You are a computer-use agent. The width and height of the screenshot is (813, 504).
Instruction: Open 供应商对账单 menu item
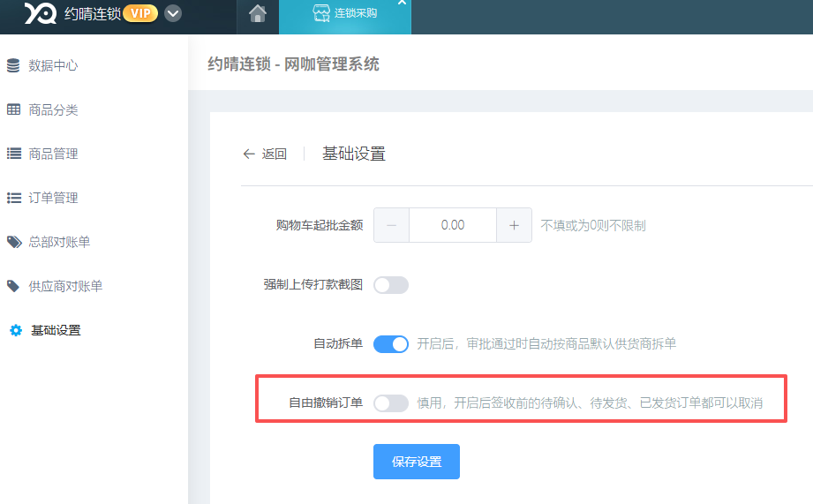[x=65, y=286]
